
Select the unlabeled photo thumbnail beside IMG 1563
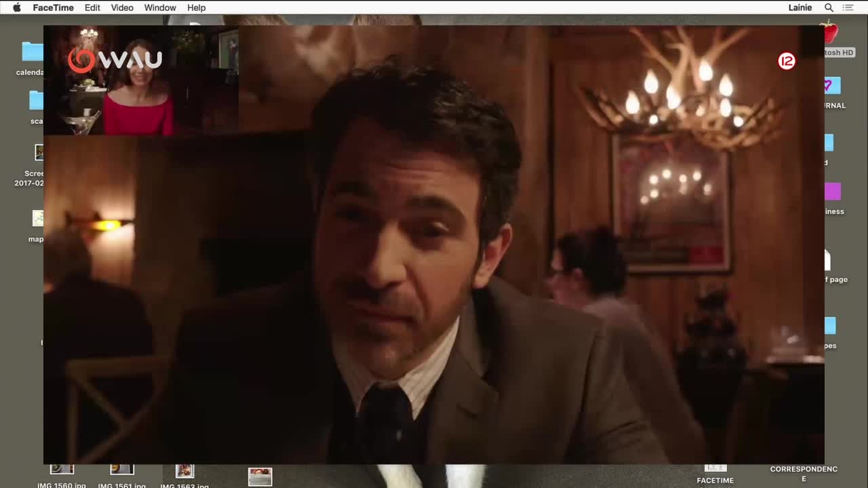(x=260, y=476)
